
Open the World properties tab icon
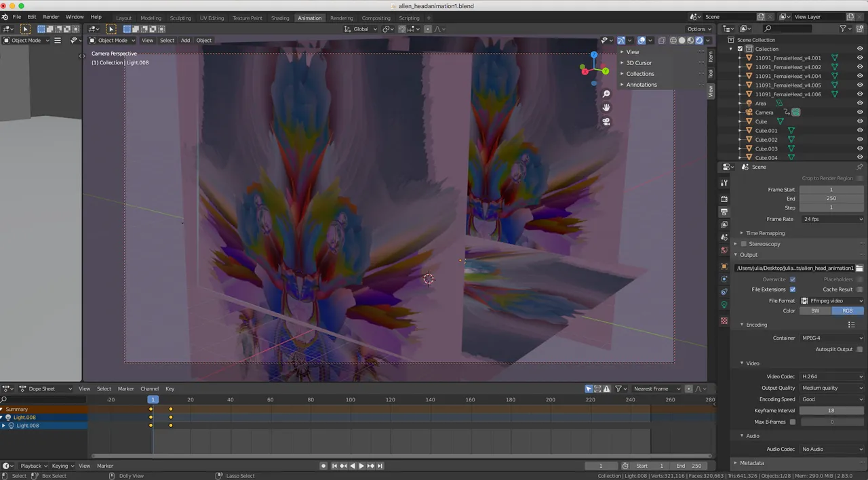pyautogui.click(x=724, y=250)
